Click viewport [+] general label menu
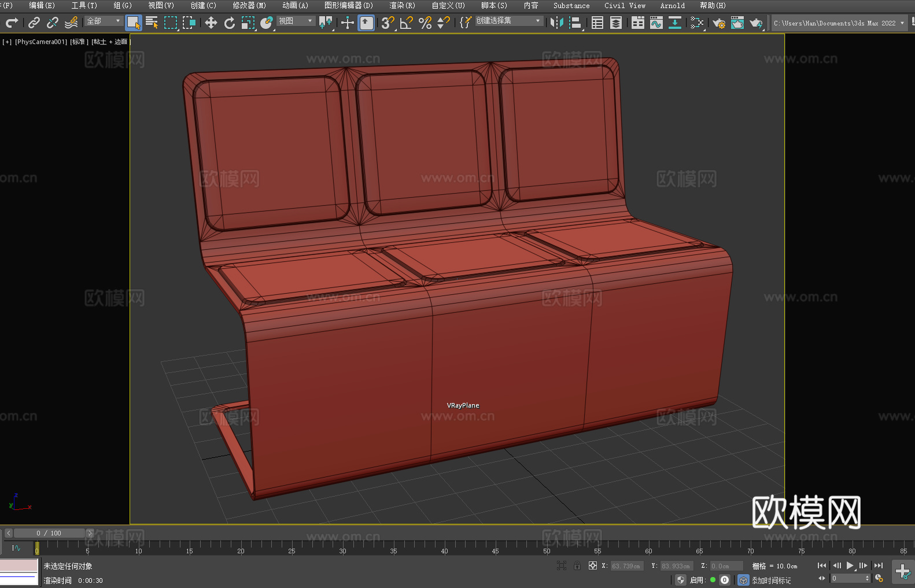 click(7, 42)
